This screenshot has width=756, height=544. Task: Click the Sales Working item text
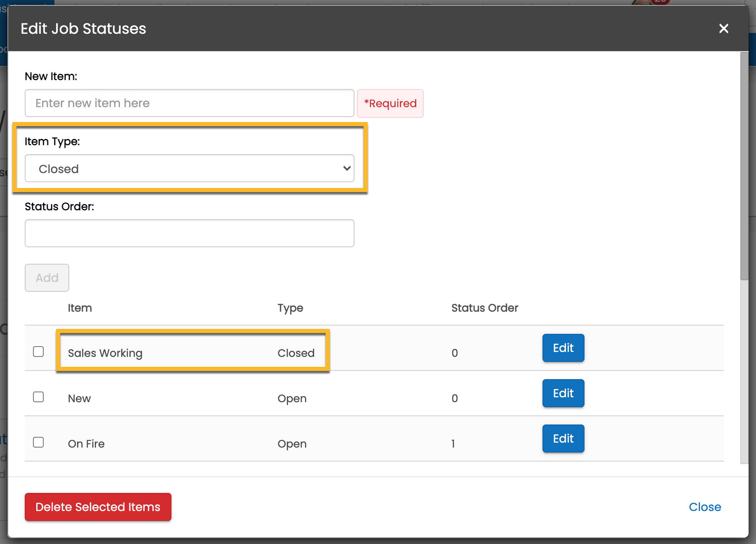point(105,353)
